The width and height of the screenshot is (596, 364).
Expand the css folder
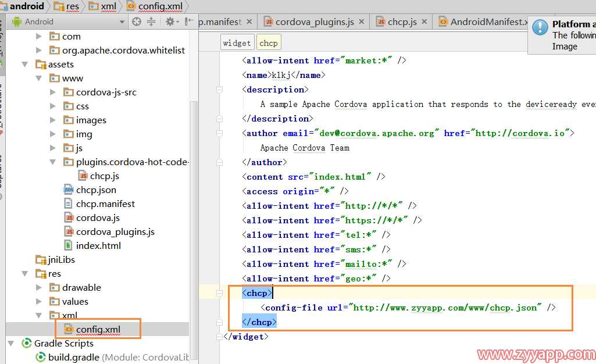53,106
